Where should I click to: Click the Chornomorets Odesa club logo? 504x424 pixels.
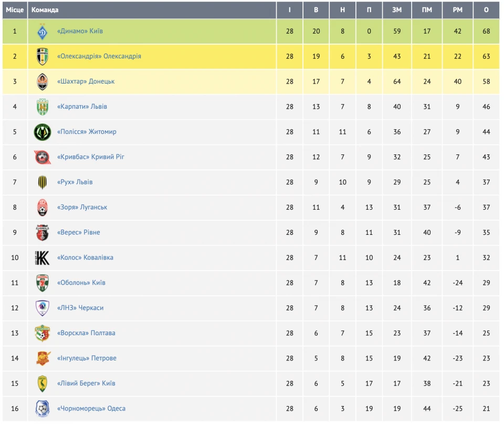click(43, 409)
